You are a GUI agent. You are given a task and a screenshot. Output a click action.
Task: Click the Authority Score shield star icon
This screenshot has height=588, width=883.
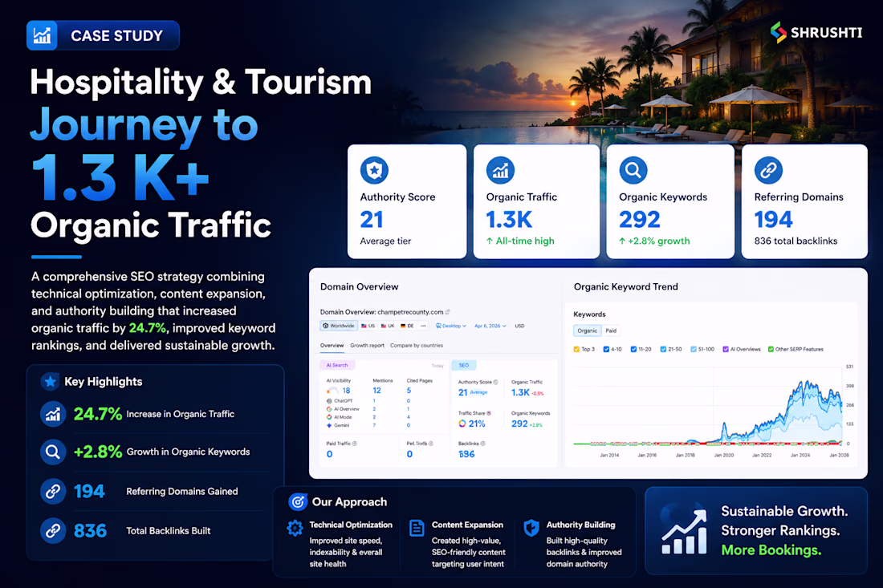click(375, 170)
